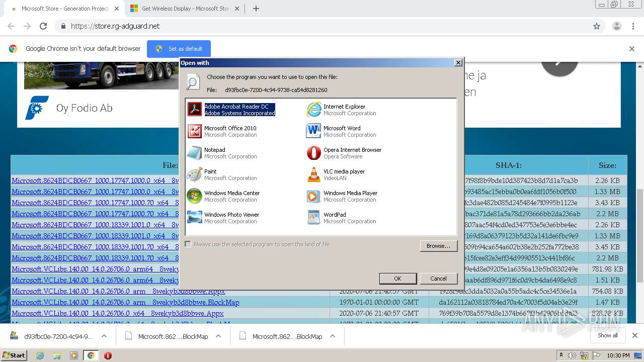Choose the Microsoft Office 2010 icon
This screenshot has width=644, height=362.
pyautogui.click(x=195, y=131)
